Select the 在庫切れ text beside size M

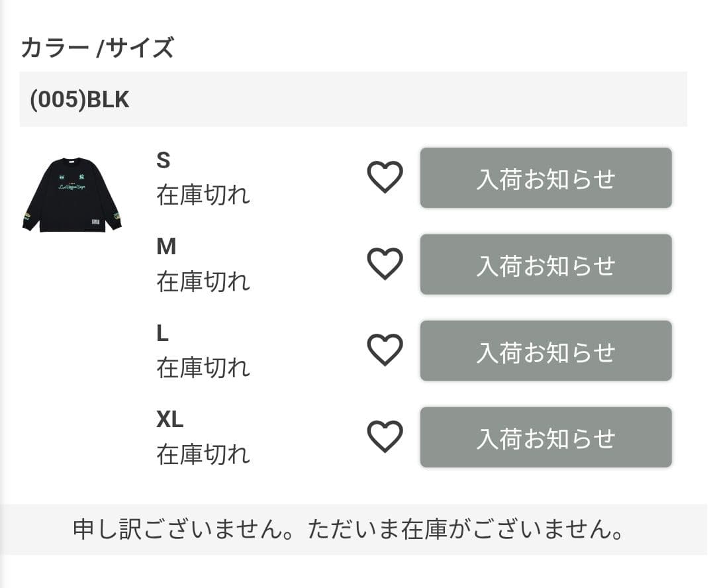[203, 281]
